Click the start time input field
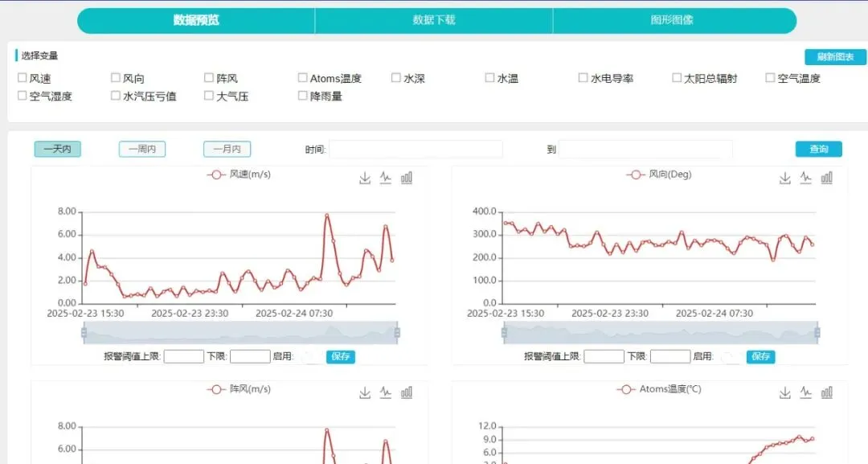This screenshot has height=464, width=868. click(416, 149)
